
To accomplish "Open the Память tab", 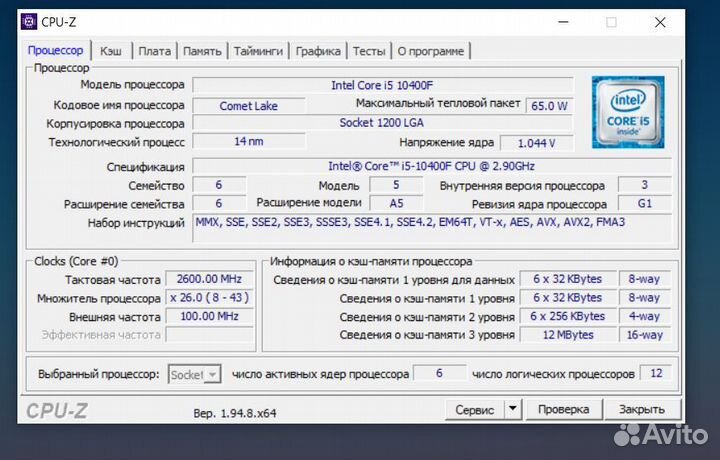I will pos(202,51).
